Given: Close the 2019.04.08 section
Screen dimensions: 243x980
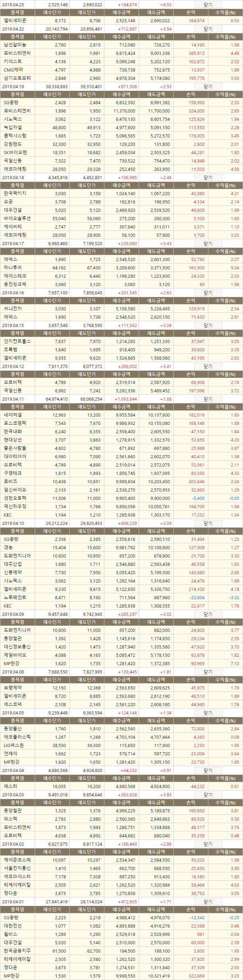Looking at the screenshot, I should (x=208, y=672).
